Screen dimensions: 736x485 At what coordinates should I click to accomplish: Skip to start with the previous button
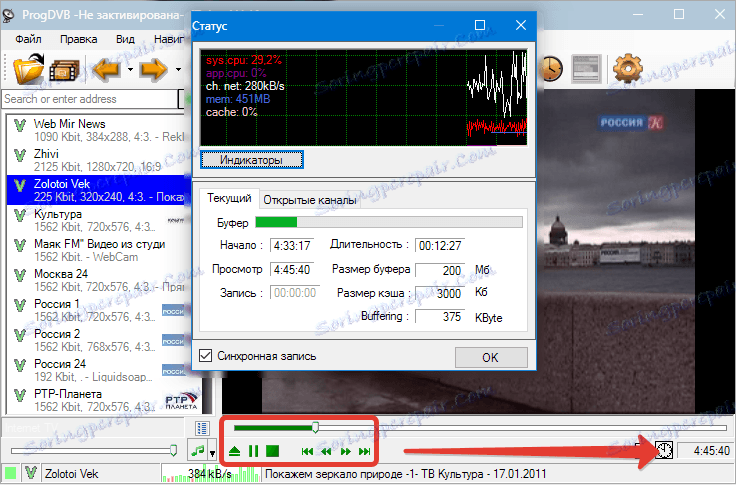click(x=307, y=452)
